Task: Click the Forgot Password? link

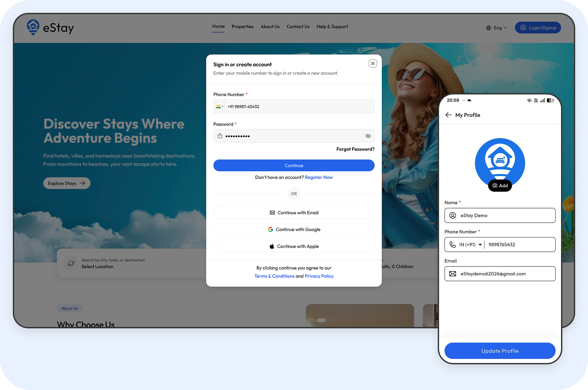Action: [x=355, y=149]
